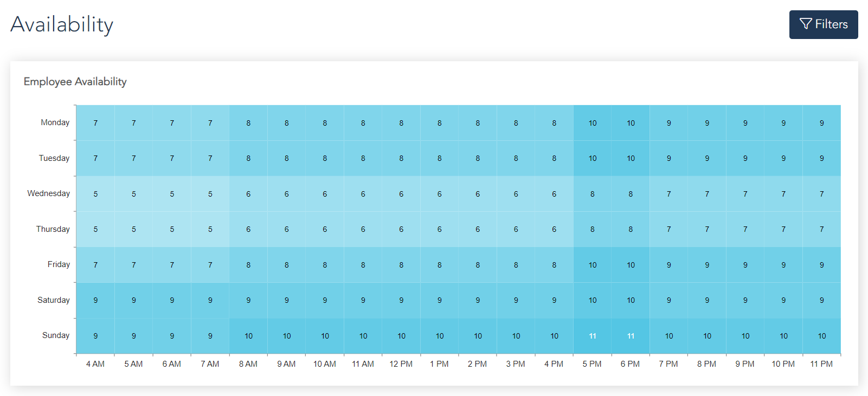
Task: Select the Sunday 5 PM cell showing 11
Action: point(592,336)
